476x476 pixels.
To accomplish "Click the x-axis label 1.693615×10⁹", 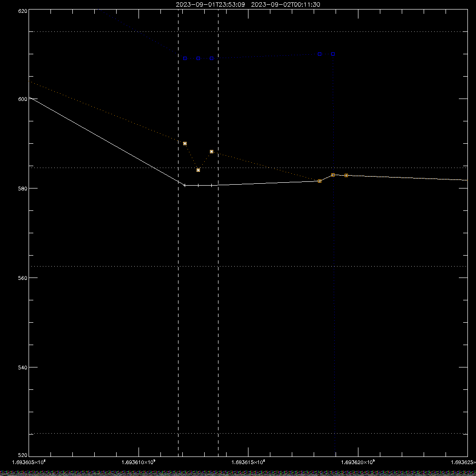I will pyautogui.click(x=248, y=462).
